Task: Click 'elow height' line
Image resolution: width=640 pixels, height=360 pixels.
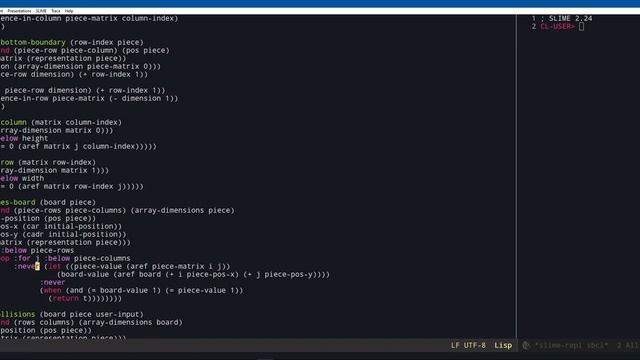Action: [x=24, y=138]
